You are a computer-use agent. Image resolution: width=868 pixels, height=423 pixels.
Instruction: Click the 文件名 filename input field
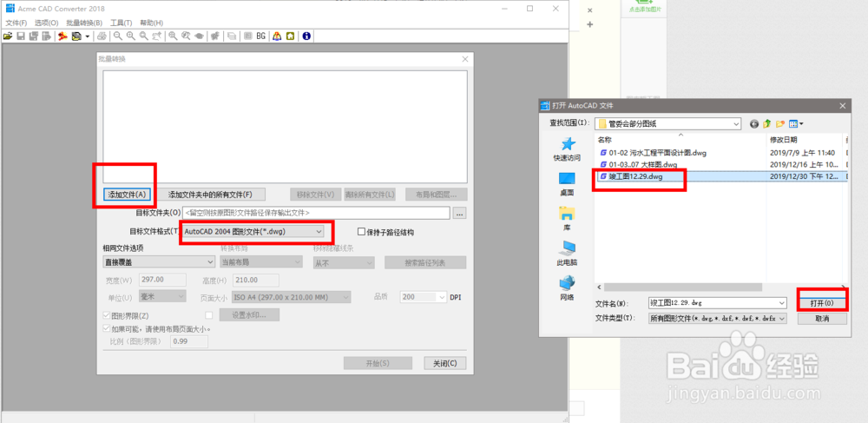coord(718,303)
